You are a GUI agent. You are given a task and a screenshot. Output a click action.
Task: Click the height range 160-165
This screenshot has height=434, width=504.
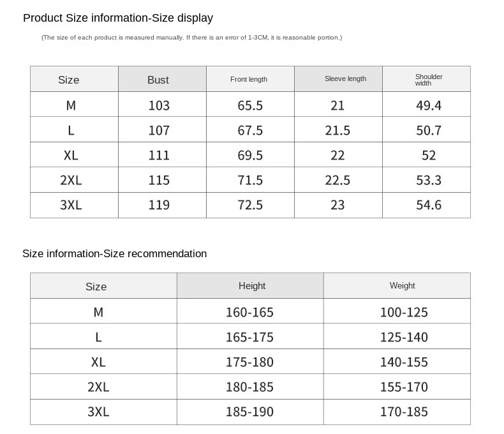coord(249,312)
